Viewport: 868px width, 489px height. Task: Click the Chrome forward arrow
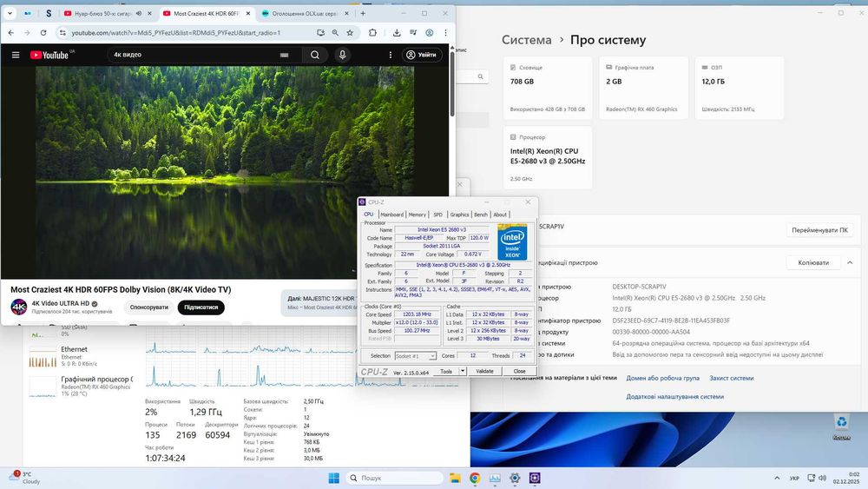coord(27,33)
